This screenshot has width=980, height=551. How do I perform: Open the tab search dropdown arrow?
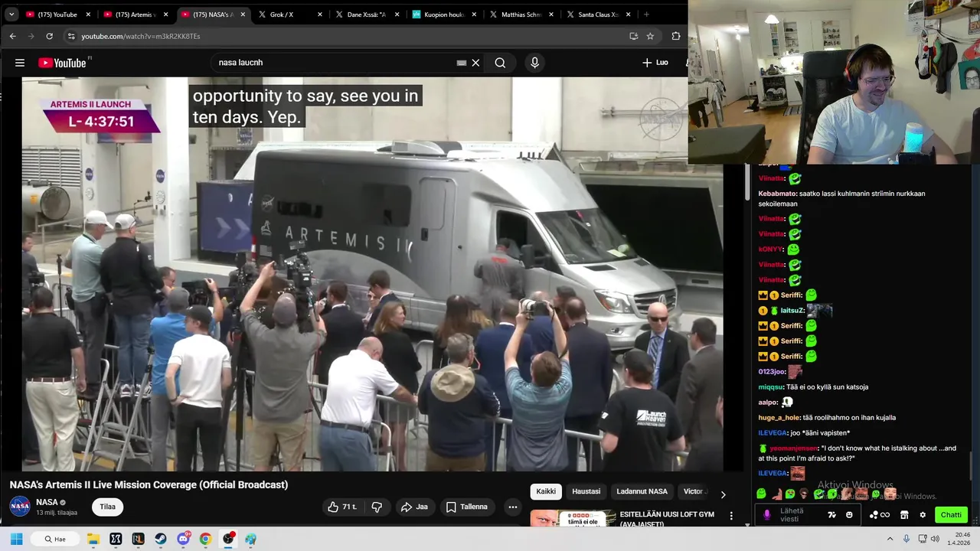tap(11, 15)
